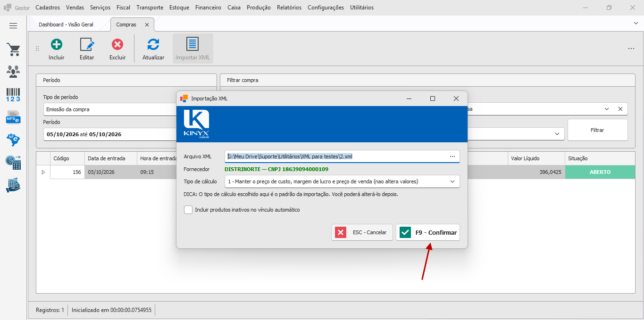The image size is (644, 320).
Task: Open the Configurações menu
Action: point(326,8)
